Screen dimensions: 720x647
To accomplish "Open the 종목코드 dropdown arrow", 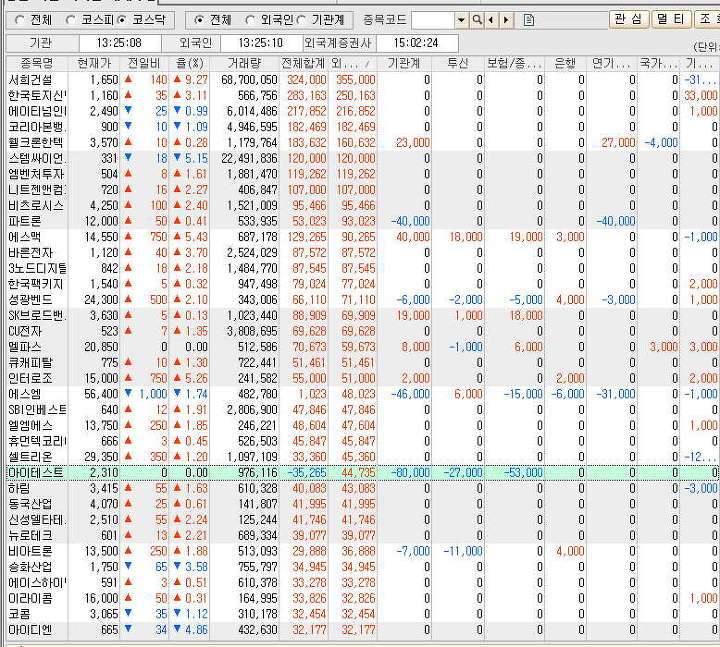I will coord(461,20).
